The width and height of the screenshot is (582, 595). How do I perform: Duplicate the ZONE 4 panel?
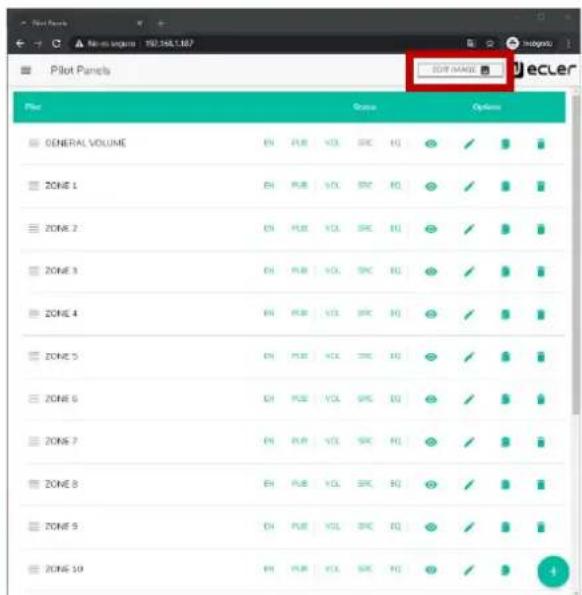[x=505, y=314]
